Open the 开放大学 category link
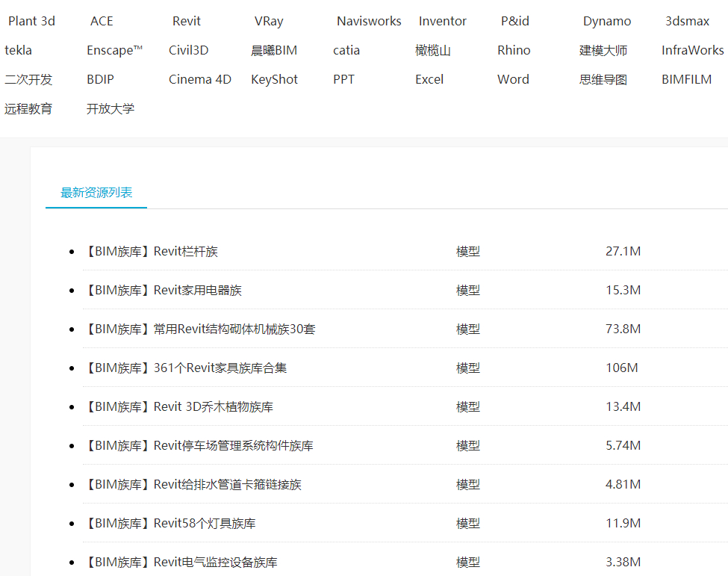This screenshot has height=576, width=728. point(111,108)
